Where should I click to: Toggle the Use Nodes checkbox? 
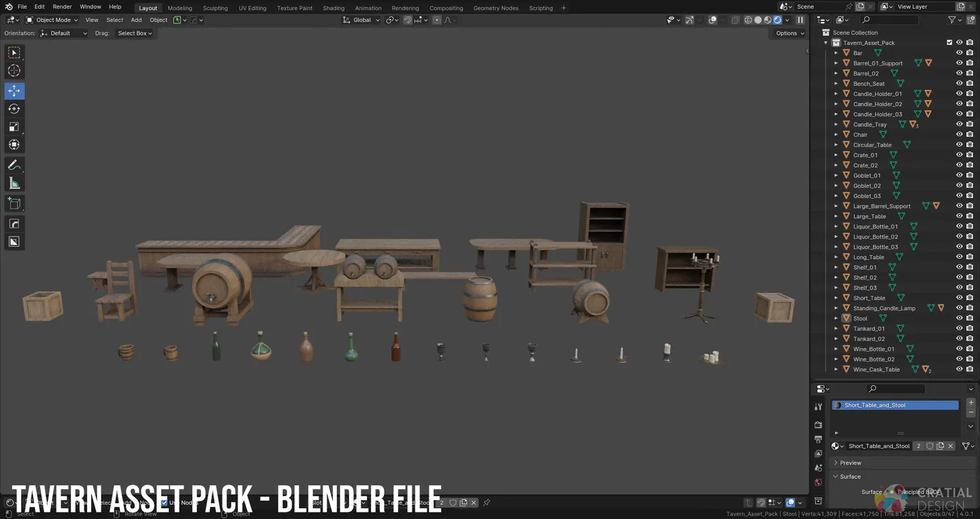[x=164, y=503]
